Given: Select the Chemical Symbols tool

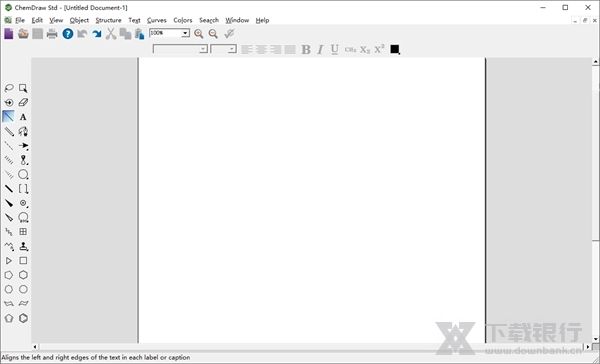Looking at the screenshot, I should coord(23,203).
